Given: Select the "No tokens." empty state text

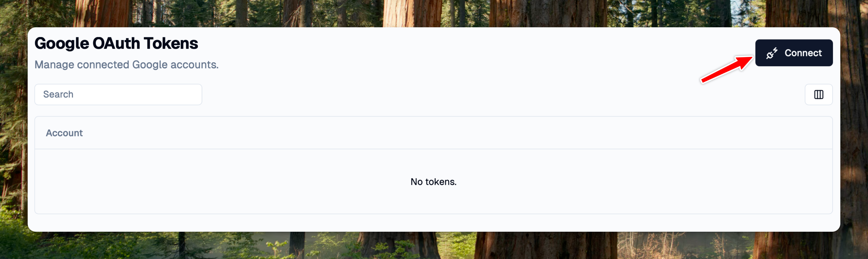Looking at the screenshot, I should click(x=433, y=182).
